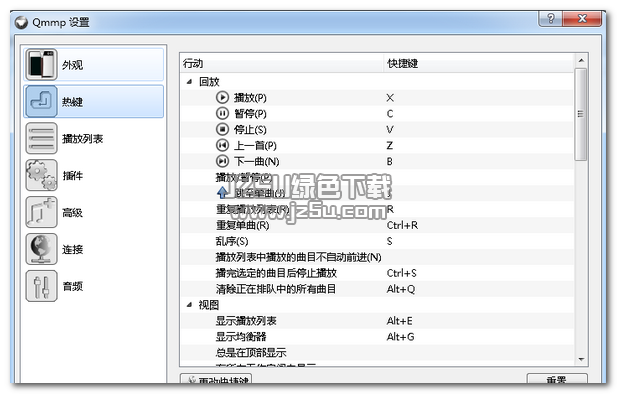
Task: Open the 播放列表 playlist settings icon
Action: click(41, 138)
